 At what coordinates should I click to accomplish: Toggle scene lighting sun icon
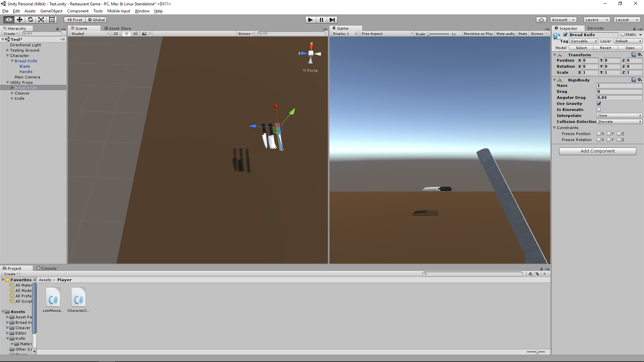[x=126, y=34]
